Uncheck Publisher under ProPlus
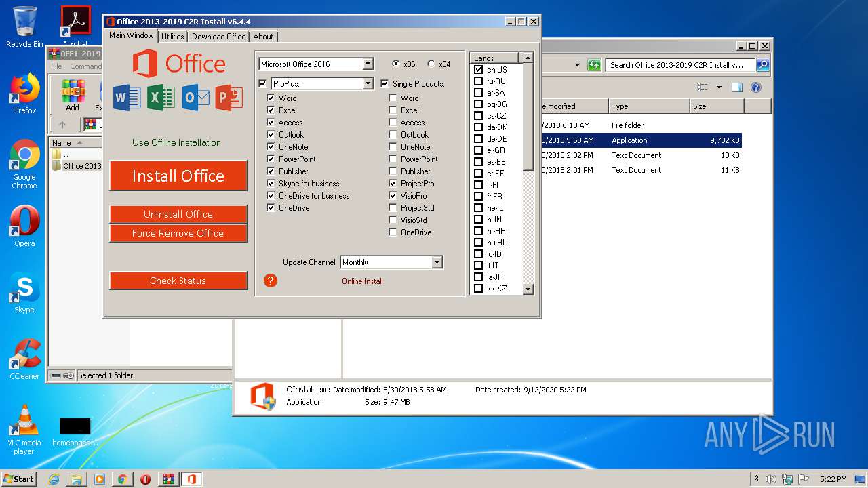 (271, 171)
